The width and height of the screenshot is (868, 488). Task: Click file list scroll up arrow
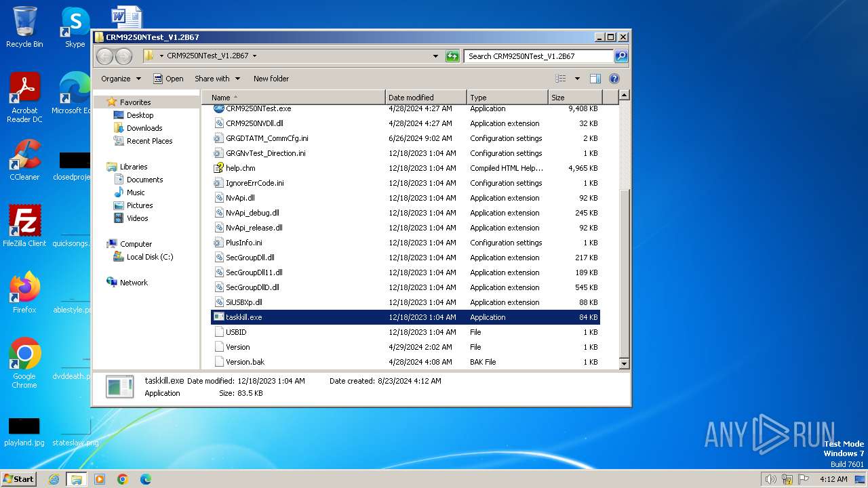click(x=625, y=96)
